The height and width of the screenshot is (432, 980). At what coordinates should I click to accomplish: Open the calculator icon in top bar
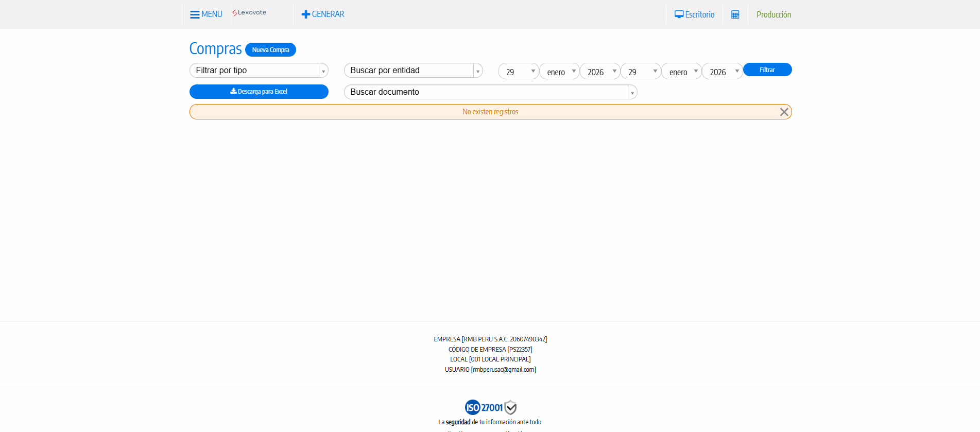[x=735, y=14]
